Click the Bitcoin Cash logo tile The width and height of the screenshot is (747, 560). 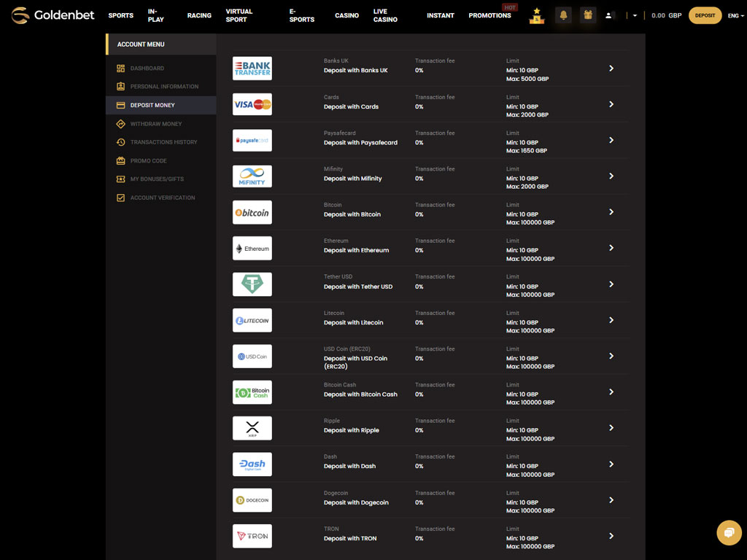tap(252, 392)
